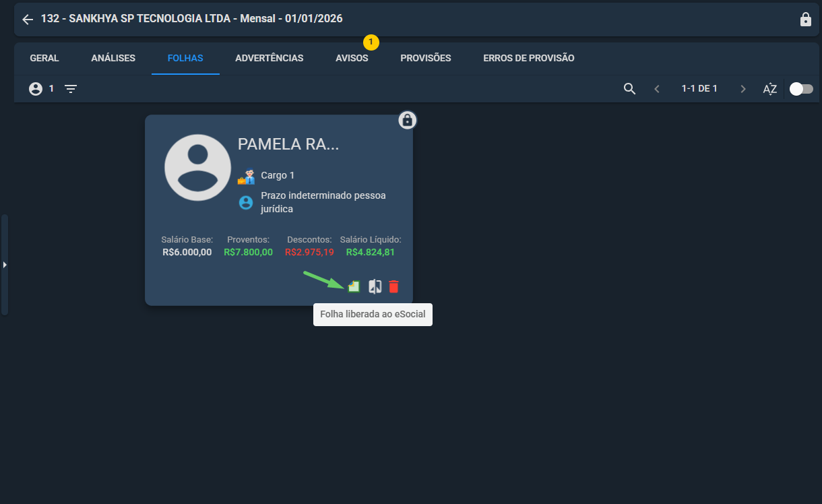This screenshot has height=504, width=822.
Task: Click the Folha liberada ao eSocial tooltip
Action: (373, 315)
